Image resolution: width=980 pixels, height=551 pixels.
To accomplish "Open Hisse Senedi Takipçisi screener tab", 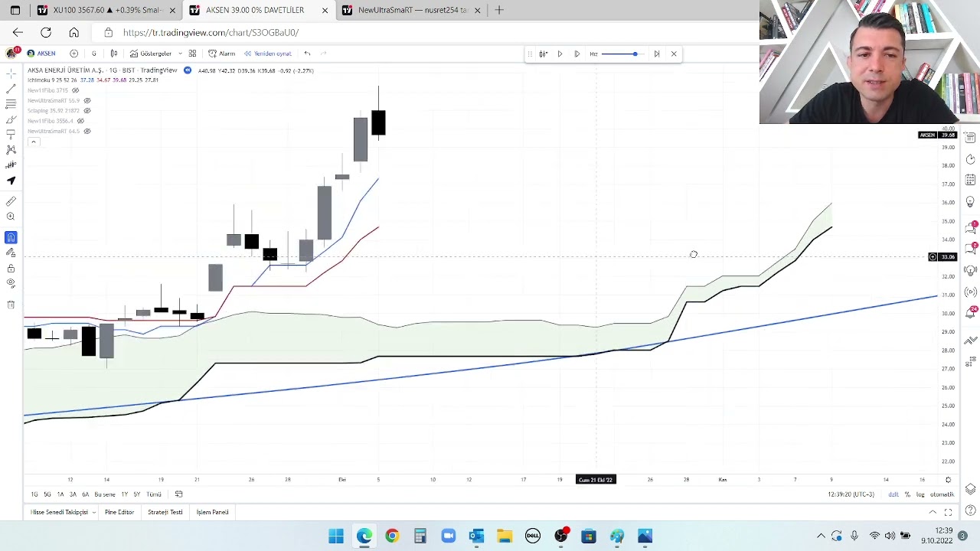I will (59, 512).
